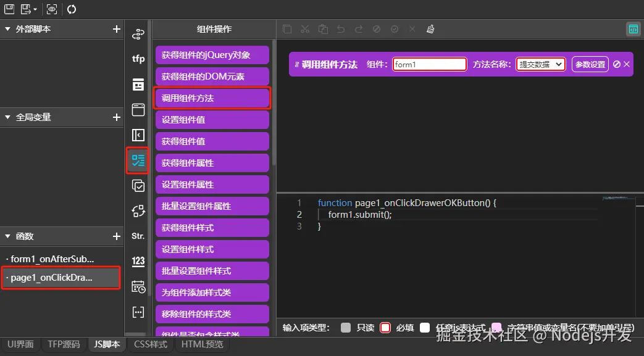Toggle the code view panel icon
The height and width of the screenshot is (356, 644).
pyautogui.click(x=634, y=29)
